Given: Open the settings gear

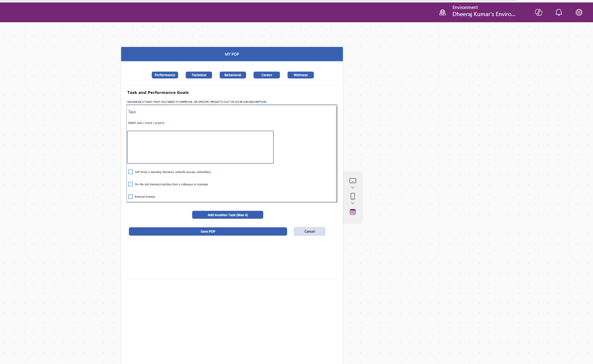Looking at the screenshot, I should point(579,12).
